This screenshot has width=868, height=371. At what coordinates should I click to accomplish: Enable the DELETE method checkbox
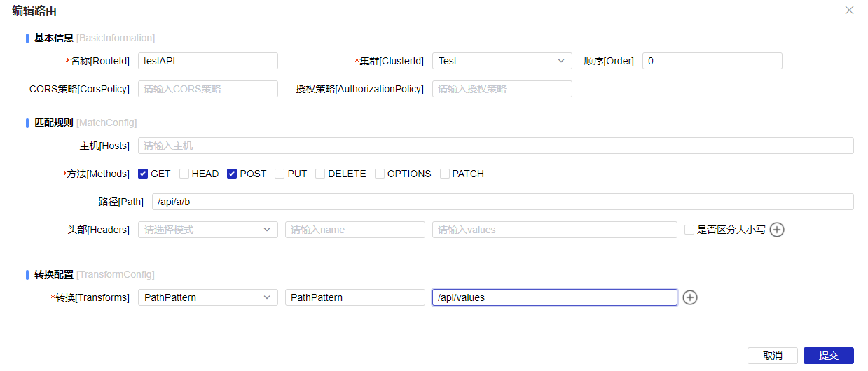(x=320, y=174)
